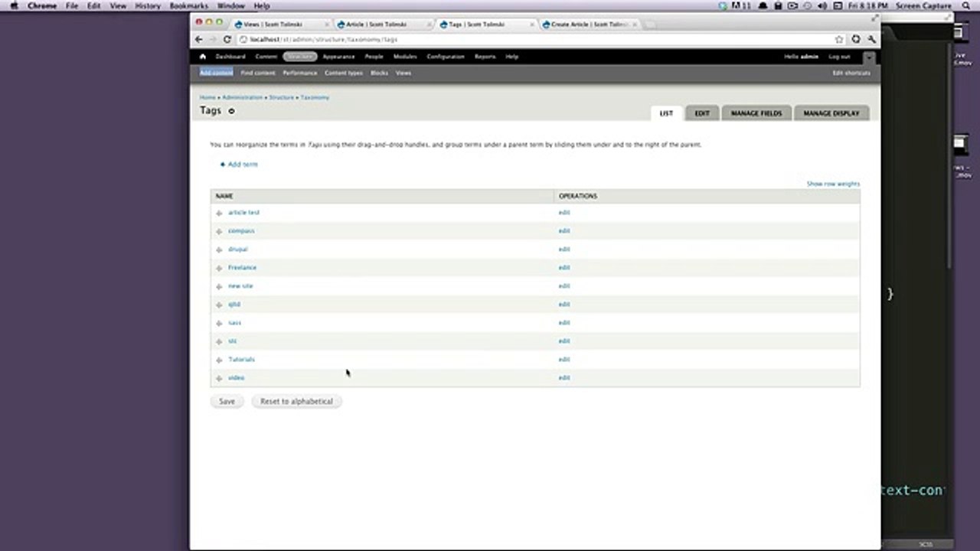The height and width of the screenshot is (551, 980).
Task: Click the Performance shortcut
Action: 299,73
